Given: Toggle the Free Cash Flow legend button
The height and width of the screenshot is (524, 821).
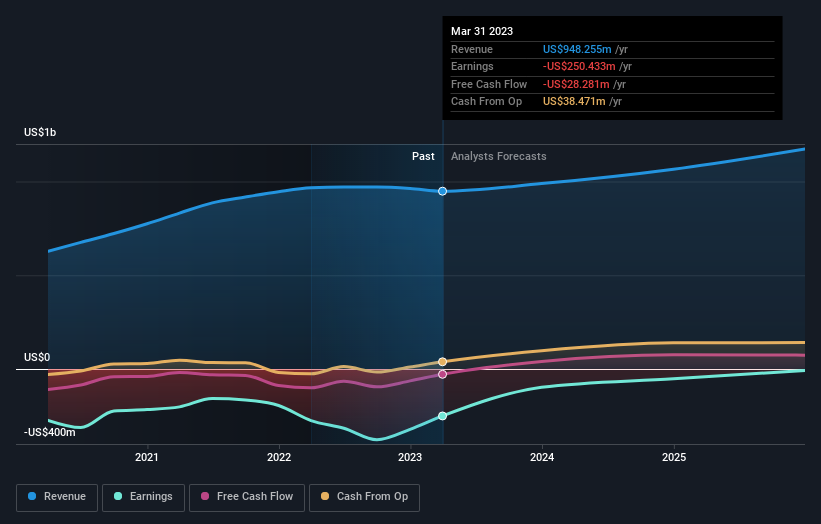Looking at the screenshot, I should pyautogui.click(x=247, y=497).
